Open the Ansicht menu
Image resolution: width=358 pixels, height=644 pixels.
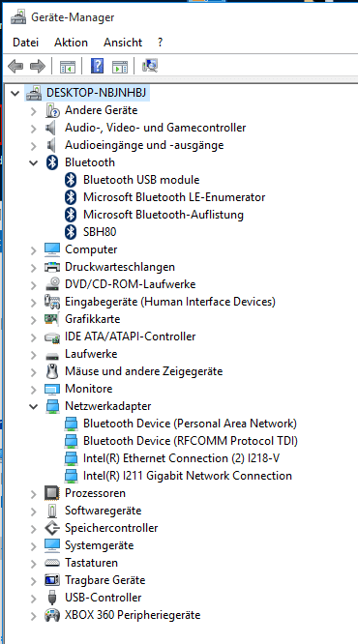coord(123,43)
